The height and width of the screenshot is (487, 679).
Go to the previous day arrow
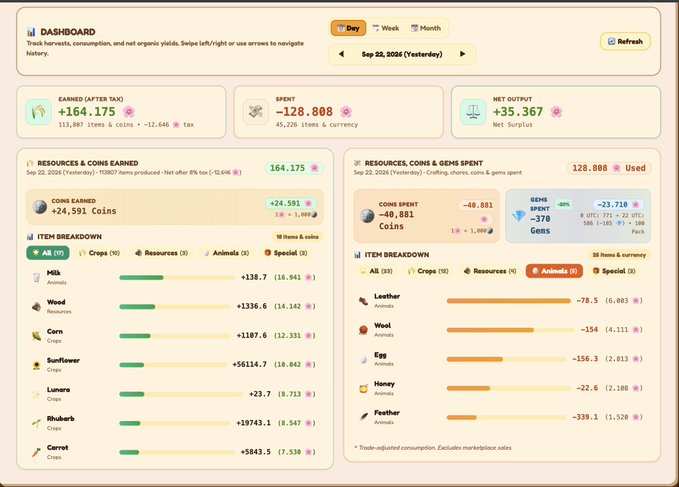(341, 54)
